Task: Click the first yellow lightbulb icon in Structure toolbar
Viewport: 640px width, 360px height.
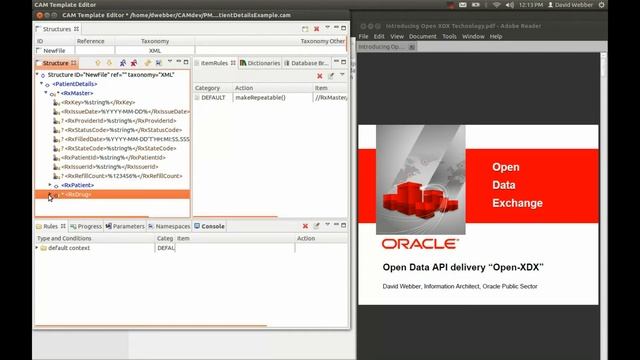Action: coord(98,63)
